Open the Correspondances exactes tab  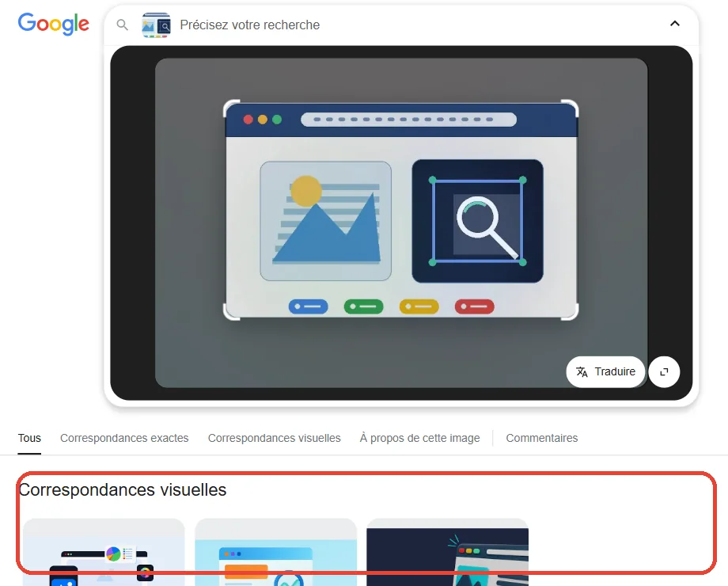[x=124, y=438]
